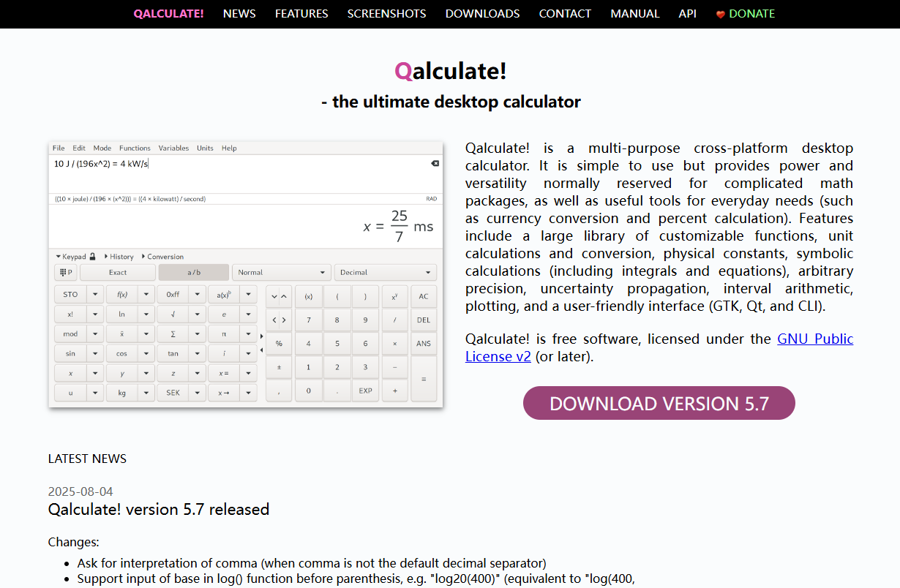Open the DOWNLOADS nav item
Viewport: 900px width, 588px height.
[x=482, y=14]
